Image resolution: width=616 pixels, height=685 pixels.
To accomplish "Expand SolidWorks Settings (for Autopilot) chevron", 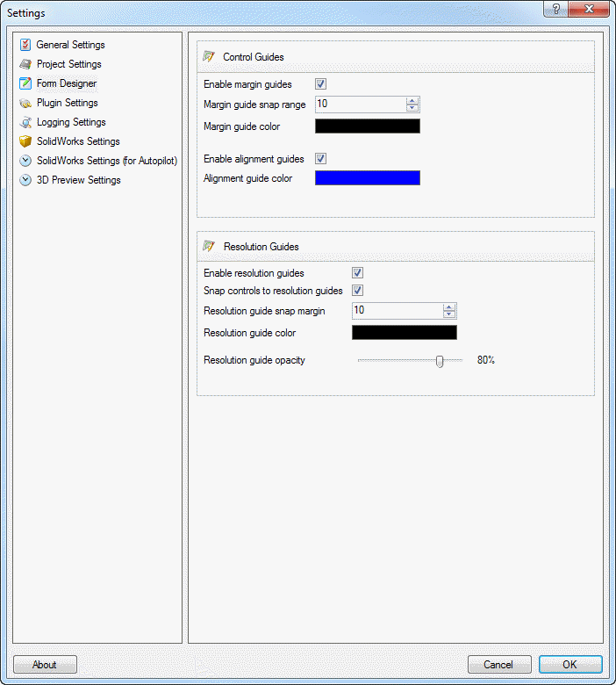I will (25, 161).
